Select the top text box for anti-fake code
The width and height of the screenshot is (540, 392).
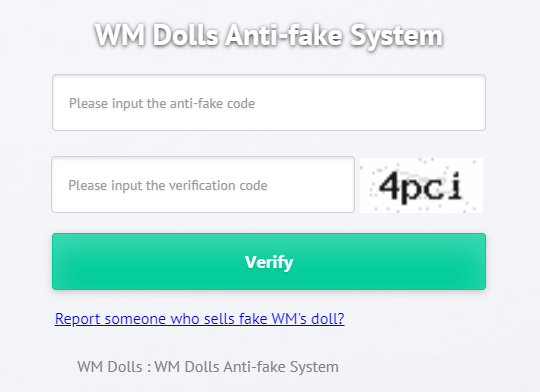[x=269, y=103]
